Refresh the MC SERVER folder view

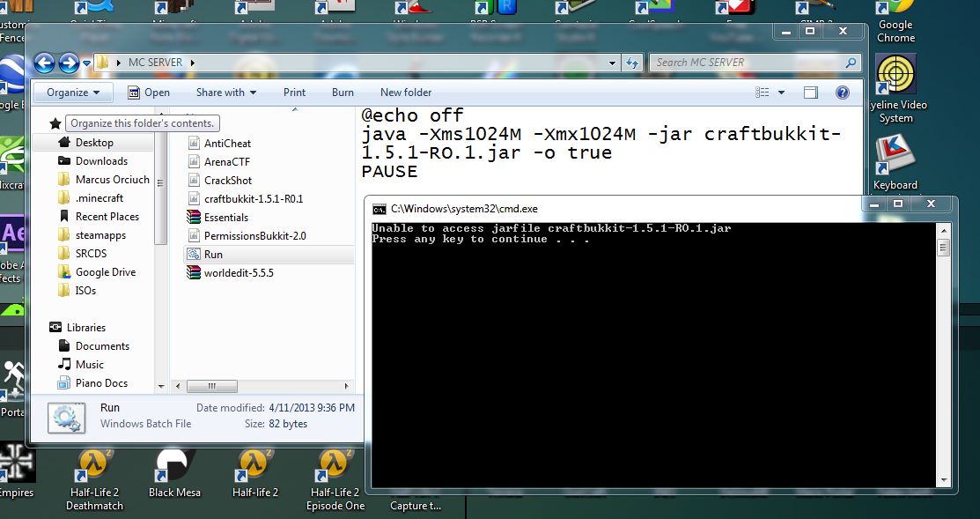pos(634,63)
